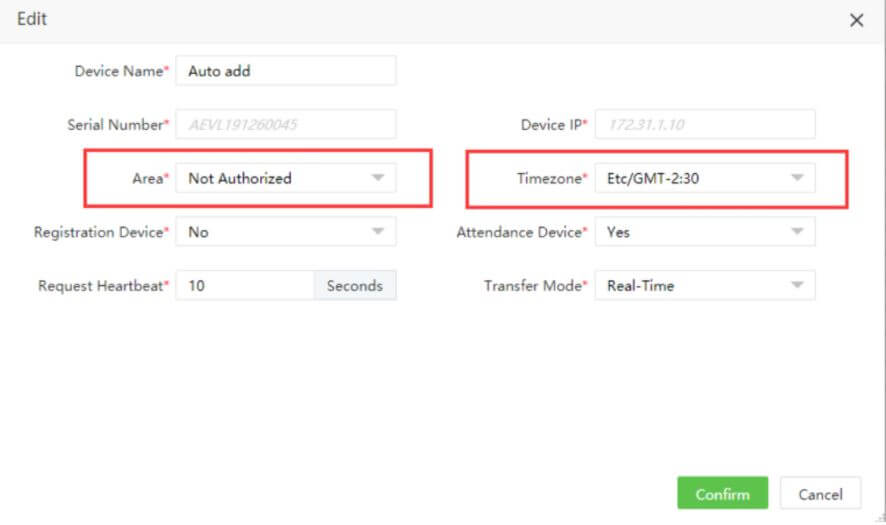Click the Area dropdown arrow icon
886x525 pixels.
(x=378, y=178)
